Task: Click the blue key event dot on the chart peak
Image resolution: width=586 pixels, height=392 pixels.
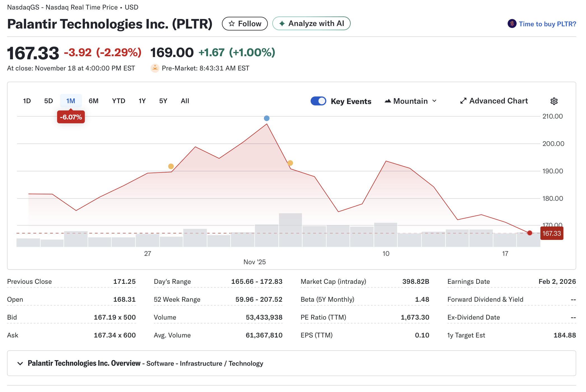Action: point(266,118)
